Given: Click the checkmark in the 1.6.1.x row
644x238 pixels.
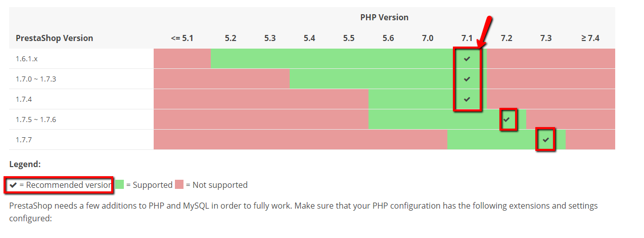Looking at the screenshot, I should coord(467,59).
